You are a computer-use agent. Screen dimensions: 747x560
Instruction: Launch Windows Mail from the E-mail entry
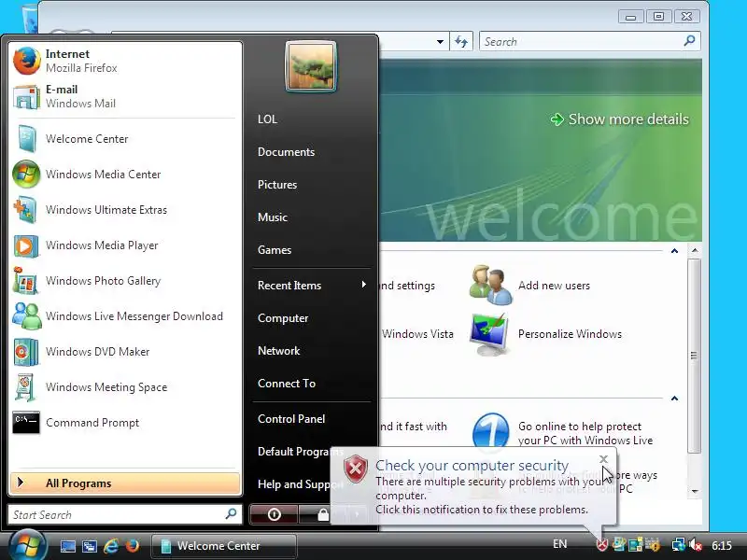125,96
